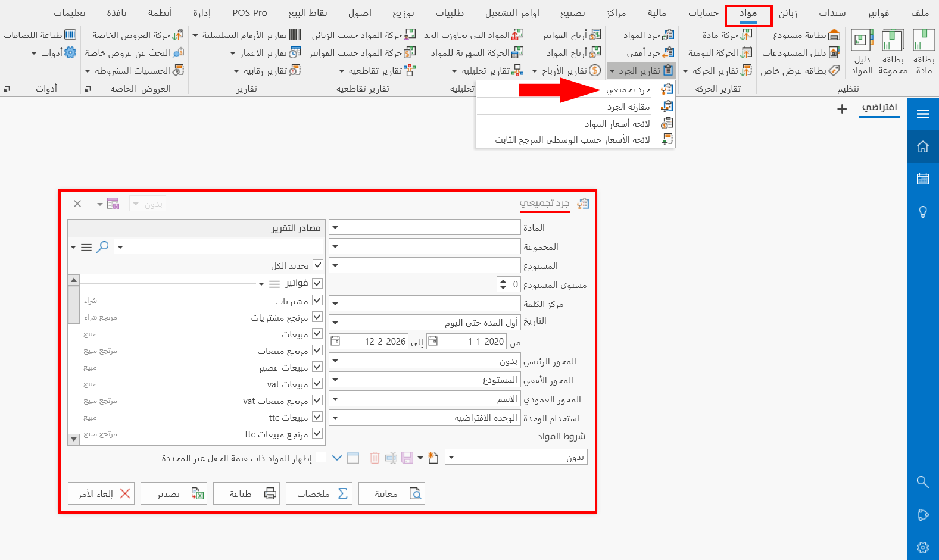
Task: Open البحث عن عروض خاصة
Action: [135, 53]
